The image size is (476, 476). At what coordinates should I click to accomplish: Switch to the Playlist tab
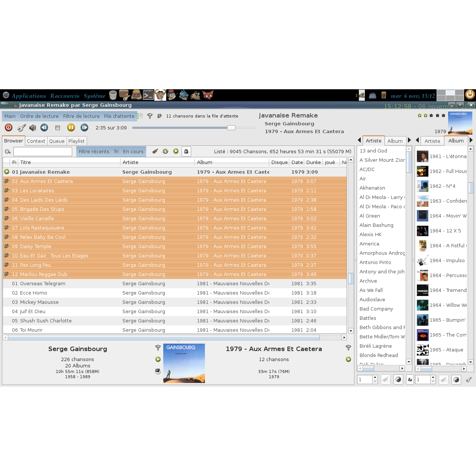coord(77,141)
